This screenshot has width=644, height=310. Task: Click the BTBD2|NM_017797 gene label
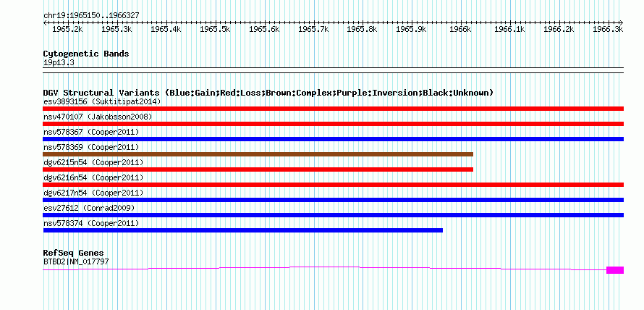76,261
